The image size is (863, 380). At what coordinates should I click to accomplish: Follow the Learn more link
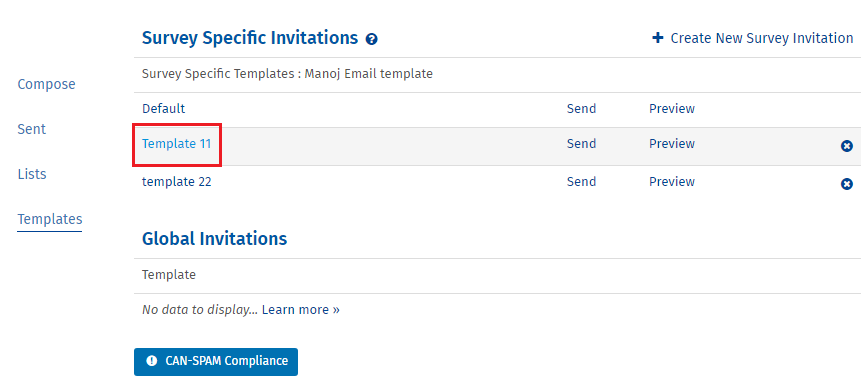tap(301, 310)
